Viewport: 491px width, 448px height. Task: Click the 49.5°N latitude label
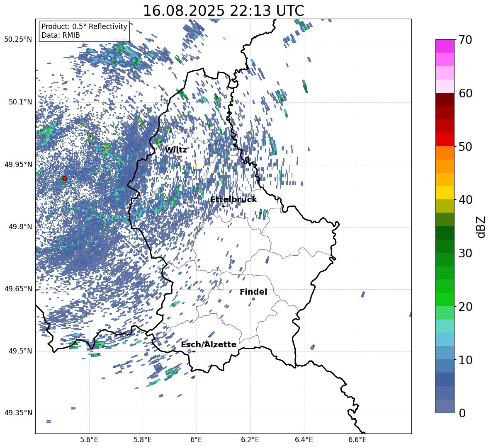click(x=20, y=351)
